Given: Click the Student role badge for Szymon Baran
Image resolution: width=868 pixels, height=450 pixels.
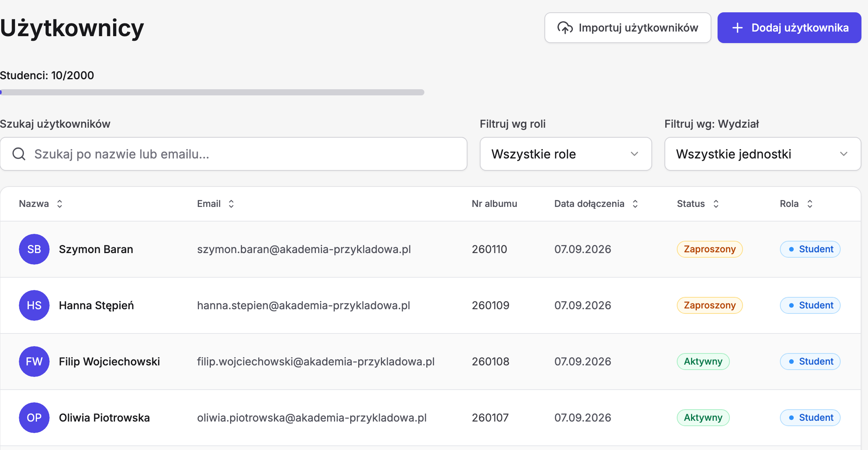Looking at the screenshot, I should (x=810, y=249).
